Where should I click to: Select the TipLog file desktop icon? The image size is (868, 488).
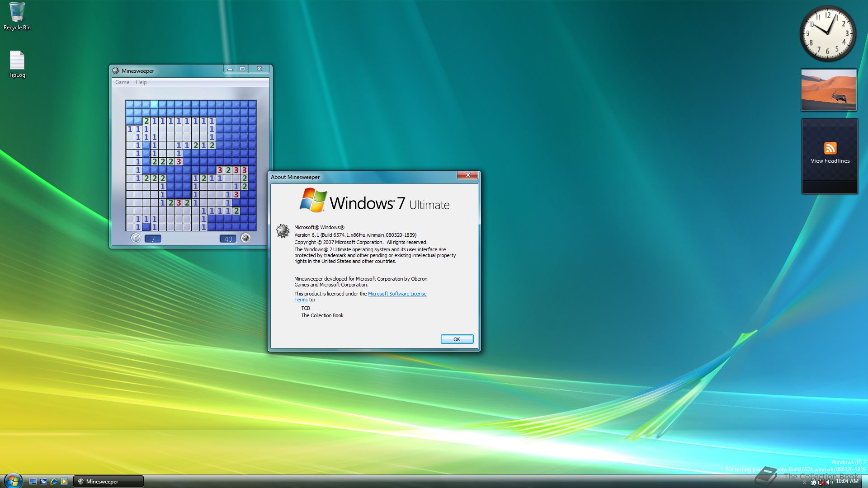17,64
